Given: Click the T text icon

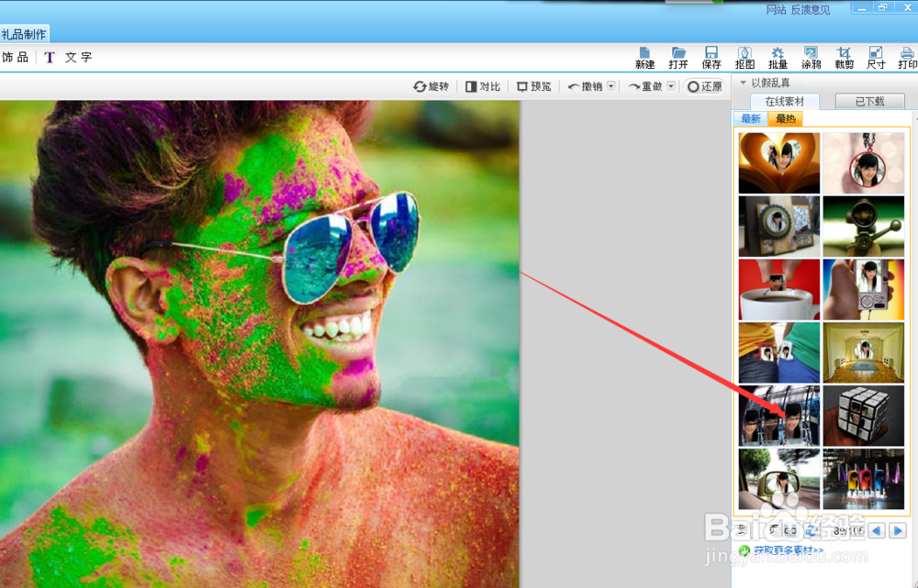Looking at the screenshot, I should 50,58.
